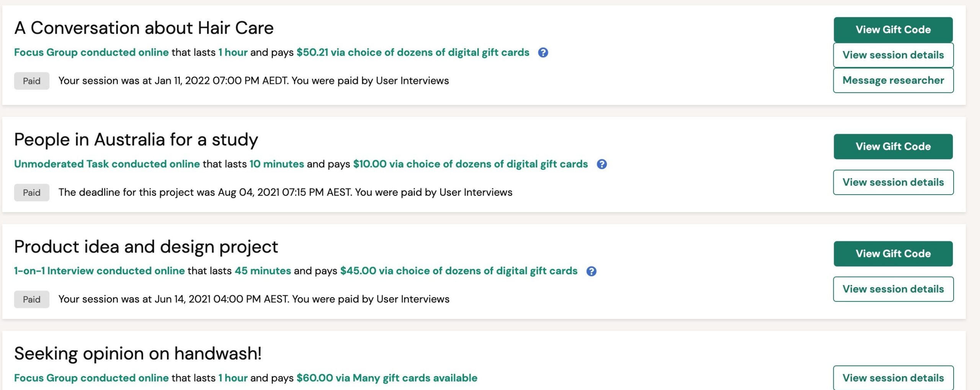Message researcher for Hair Care study
Image resolution: width=980 pixels, height=390 pixels.
[x=893, y=80]
